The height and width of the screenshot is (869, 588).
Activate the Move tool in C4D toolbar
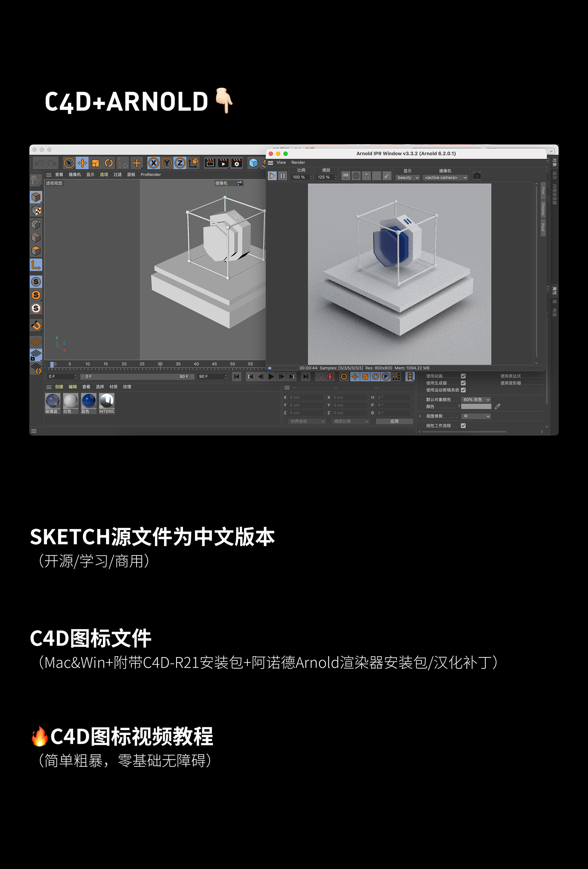tap(82, 163)
